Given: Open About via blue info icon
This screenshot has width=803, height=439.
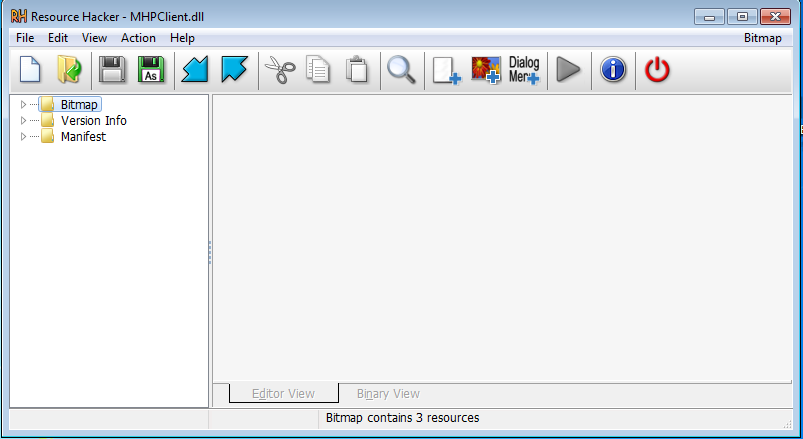Looking at the screenshot, I should 613,70.
